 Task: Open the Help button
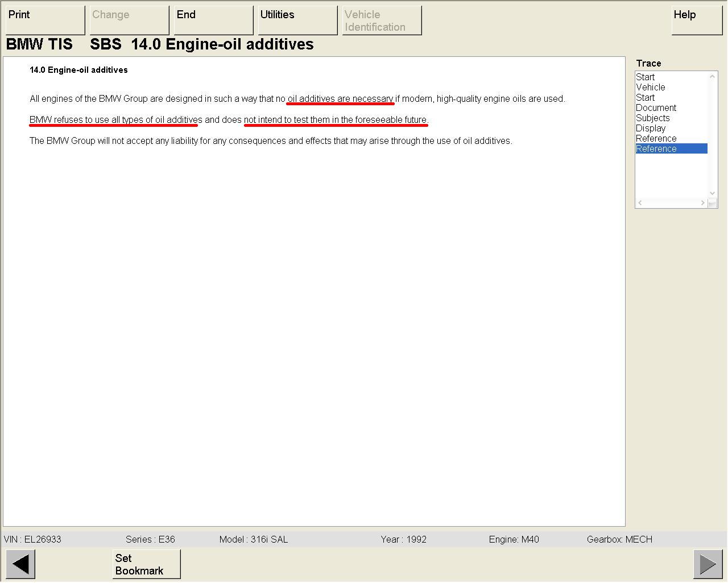(697, 20)
